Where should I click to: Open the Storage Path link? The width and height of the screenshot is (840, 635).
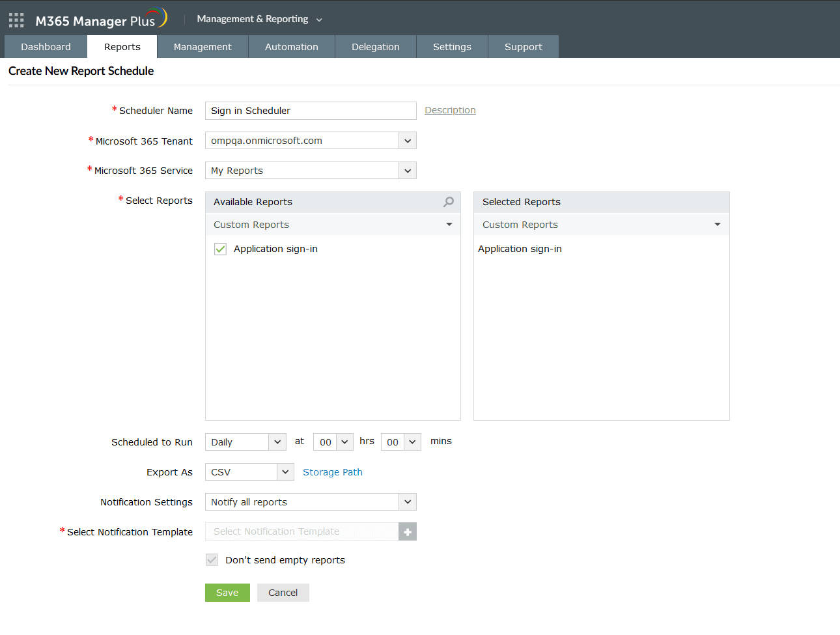click(x=333, y=472)
